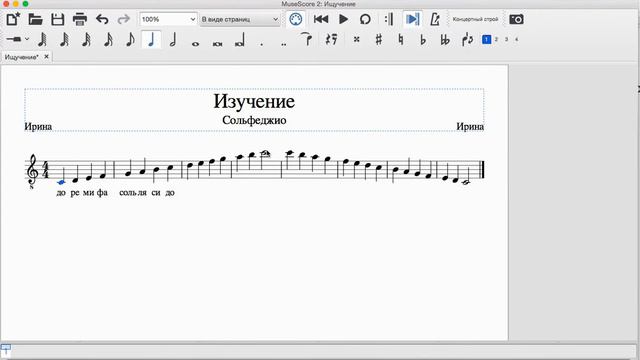
Task: Select voice 4
Action: [x=516, y=39]
